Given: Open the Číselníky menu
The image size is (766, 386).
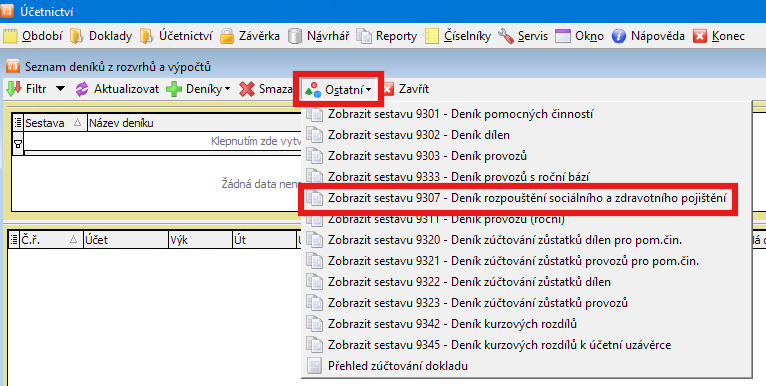Looking at the screenshot, I should click(458, 36).
